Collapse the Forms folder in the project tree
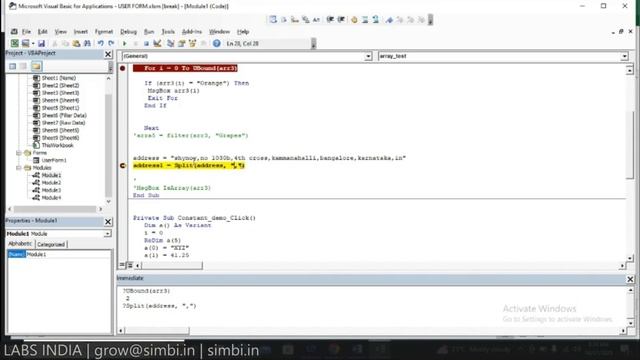 (19, 153)
